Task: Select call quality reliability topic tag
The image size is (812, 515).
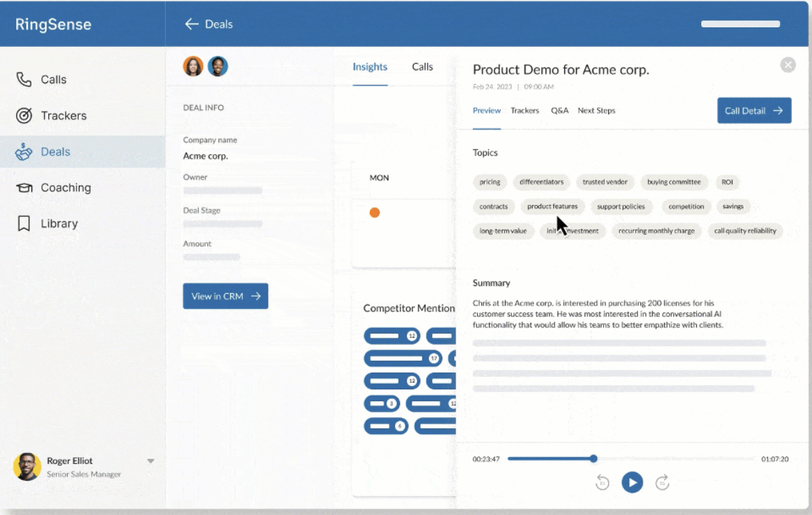Action: point(744,230)
